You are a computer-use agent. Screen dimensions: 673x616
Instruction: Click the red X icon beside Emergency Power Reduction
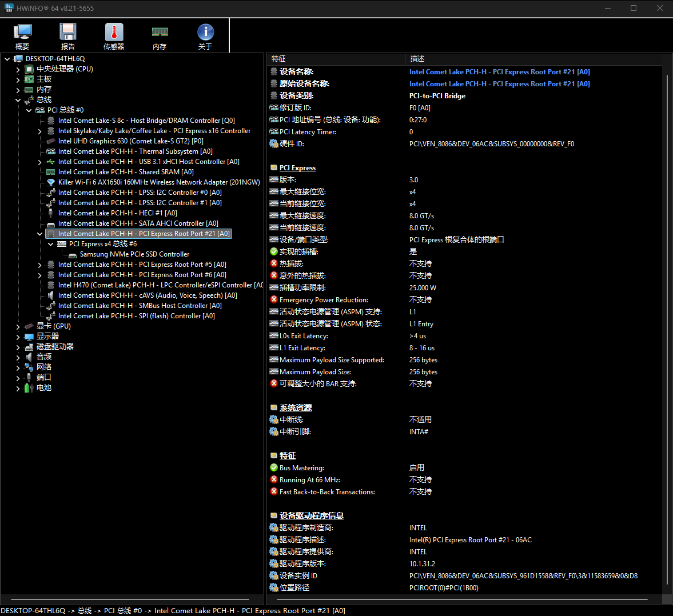click(274, 299)
